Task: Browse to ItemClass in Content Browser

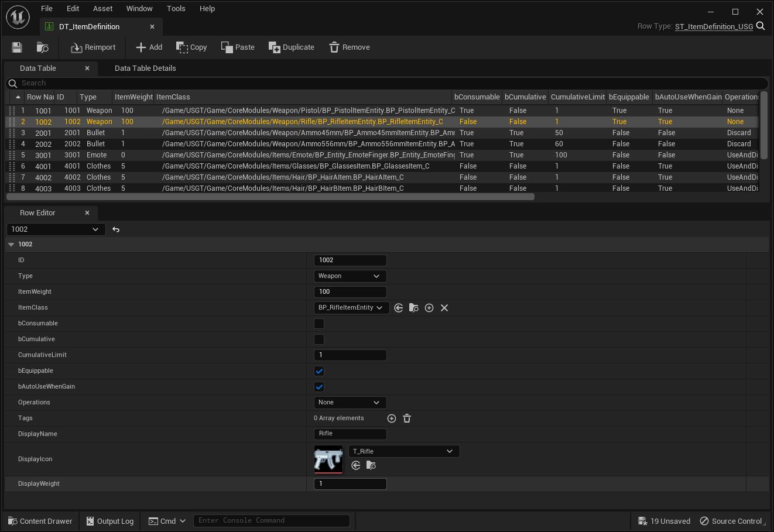Action: click(x=414, y=308)
